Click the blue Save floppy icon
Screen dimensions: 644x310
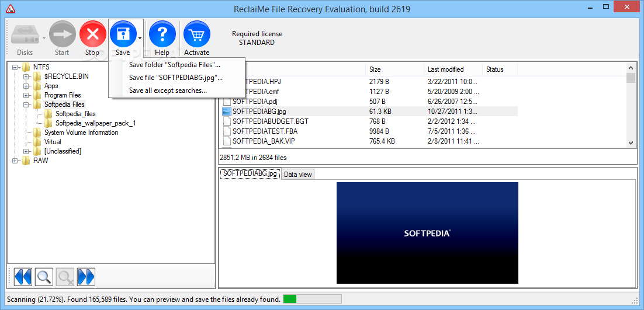123,34
